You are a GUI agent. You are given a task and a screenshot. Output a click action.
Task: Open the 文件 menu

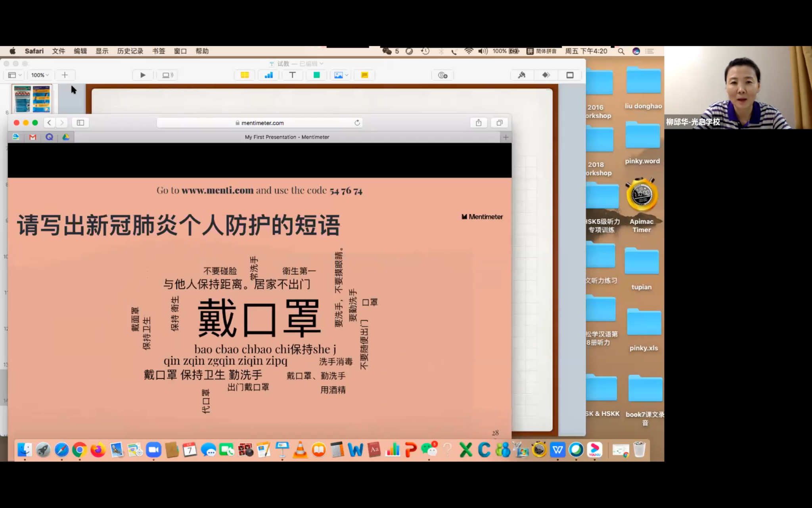click(59, 51)
